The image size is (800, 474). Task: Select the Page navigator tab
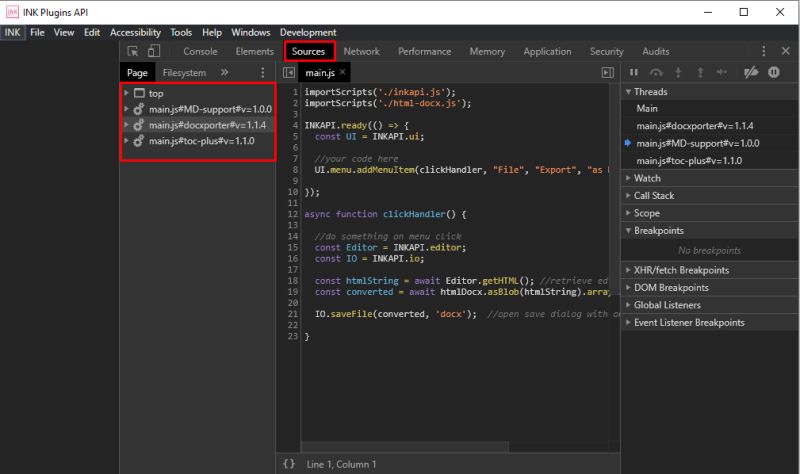[x=137, y=72]
